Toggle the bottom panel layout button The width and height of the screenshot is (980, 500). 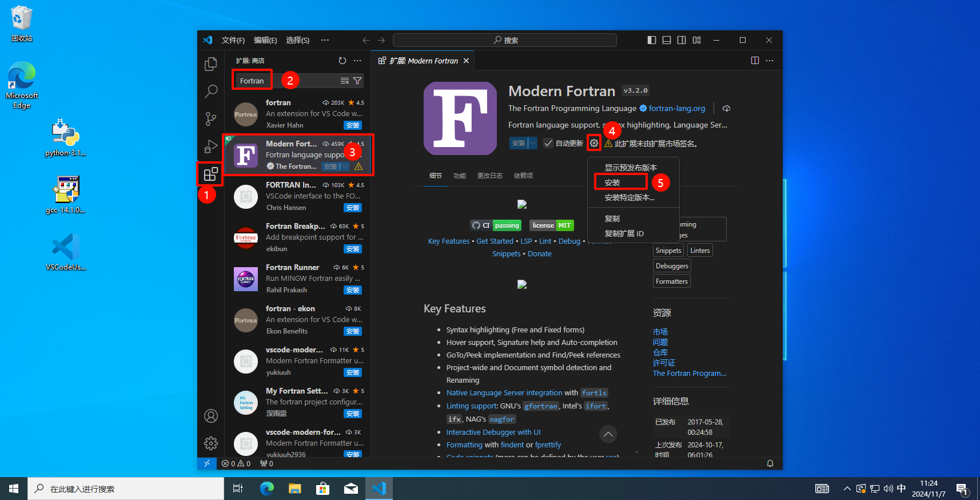pos(667,40)
